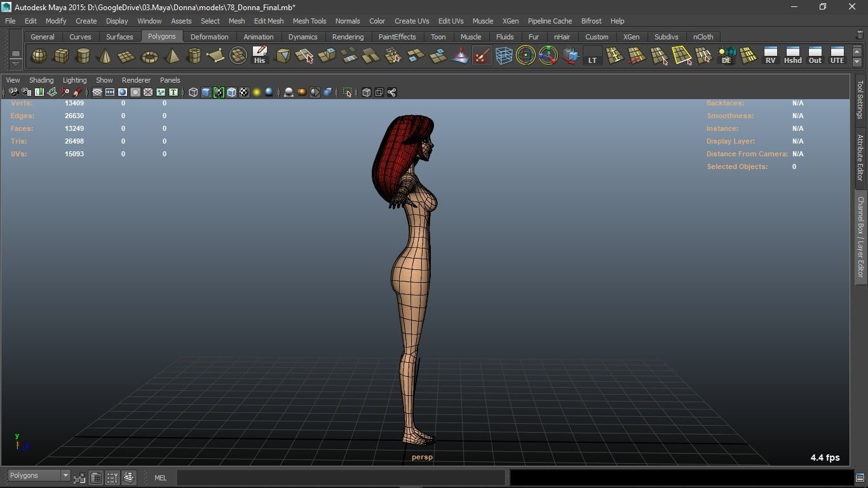Open the RV render view shelf icon
This screenshot has height=488, width=868.
click(770, 56)
